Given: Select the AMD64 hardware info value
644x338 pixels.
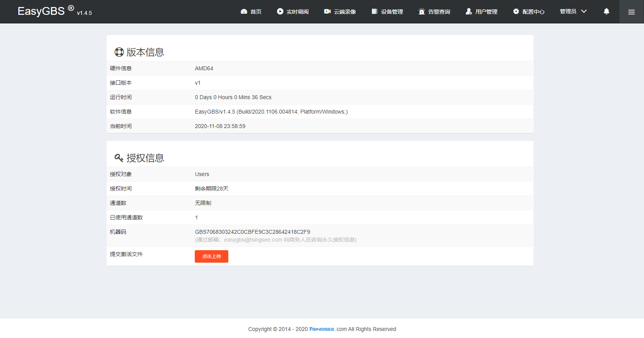Looking at the screenshot, I should pyautogui.click(x=204, y=68).
